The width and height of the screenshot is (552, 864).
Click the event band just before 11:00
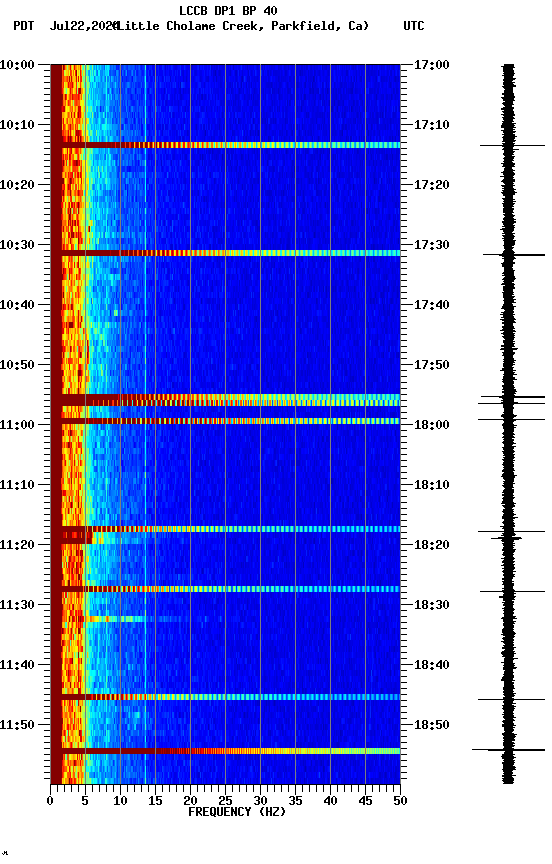tap(225, 421)
